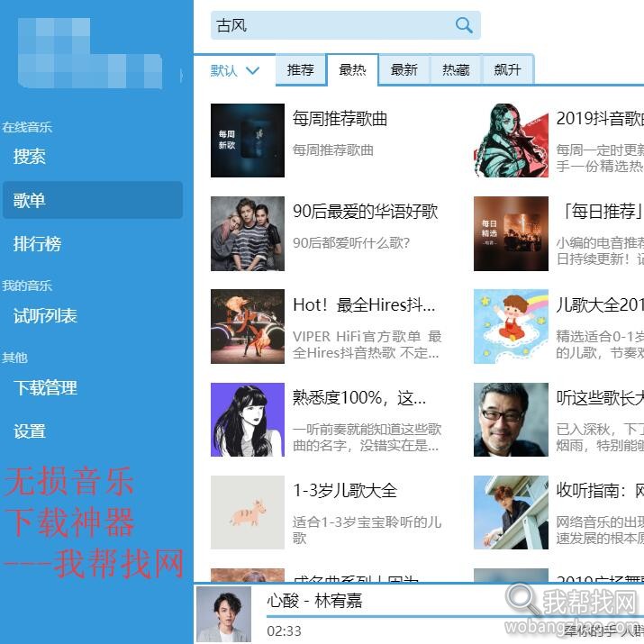644x644 pixels.
Task: Switch to the 推荐 tab
Action: pos(301,70)
